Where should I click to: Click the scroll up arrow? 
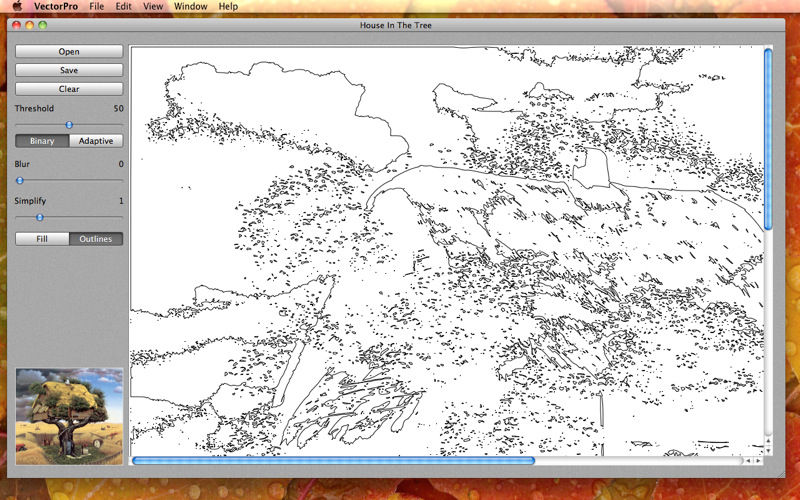pyautogui.click(x=768, y=441)
